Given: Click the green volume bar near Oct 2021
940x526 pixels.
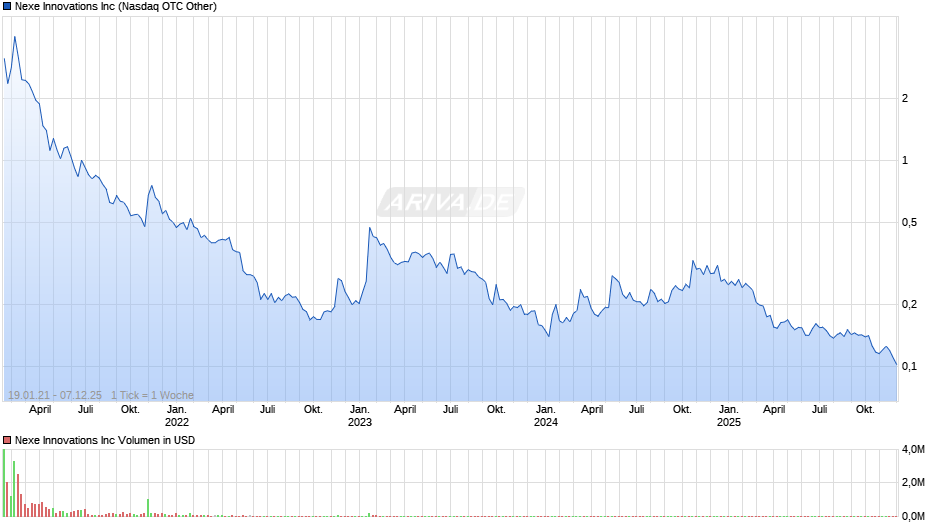Looking at the screenshot, I should [x=148, y=507].
